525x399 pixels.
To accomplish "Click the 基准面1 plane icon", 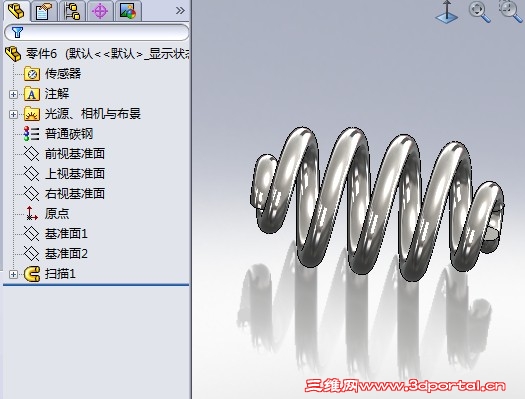I will point(32,233).
